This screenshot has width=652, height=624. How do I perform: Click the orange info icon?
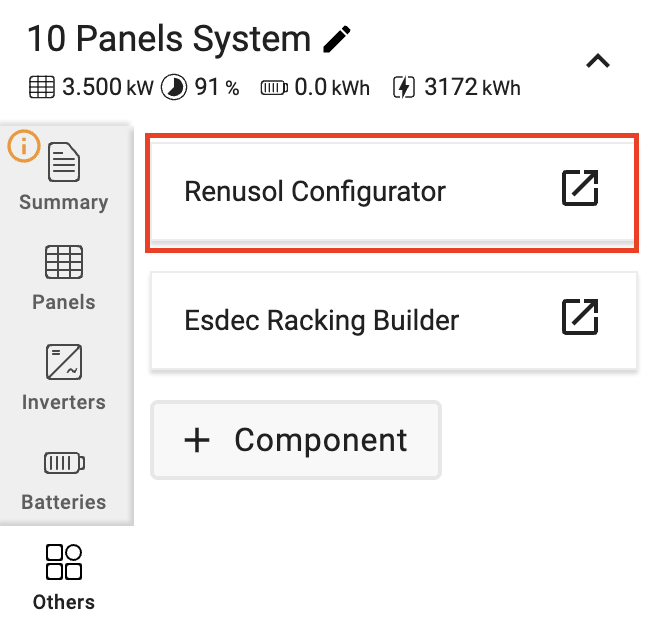24,146
